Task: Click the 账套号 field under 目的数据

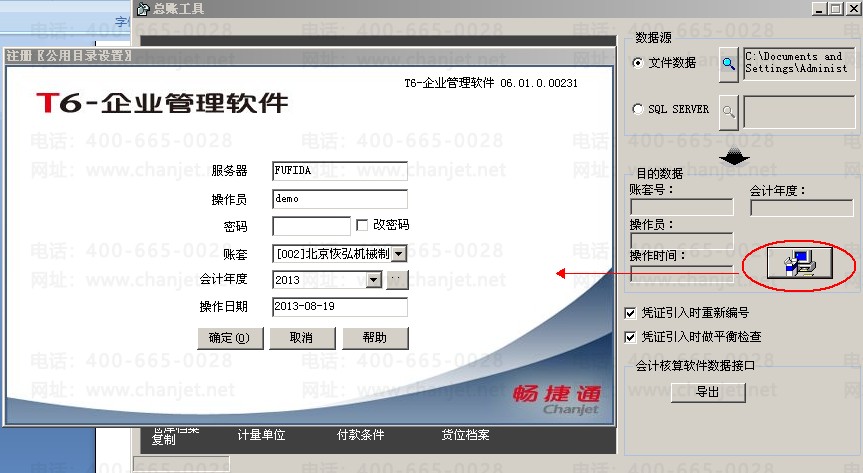Action: tap(681, 207)
